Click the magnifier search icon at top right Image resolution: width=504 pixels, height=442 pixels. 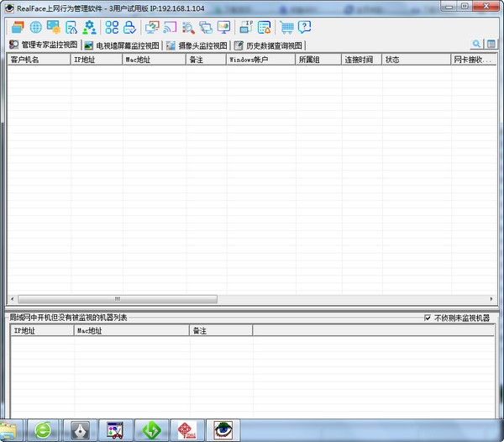pos(477,45)
